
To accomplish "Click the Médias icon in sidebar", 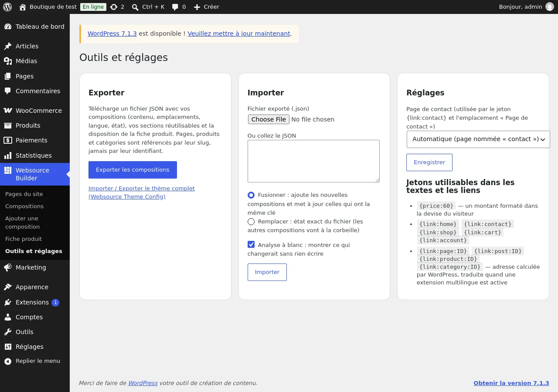I will click(x=8, y=61).
